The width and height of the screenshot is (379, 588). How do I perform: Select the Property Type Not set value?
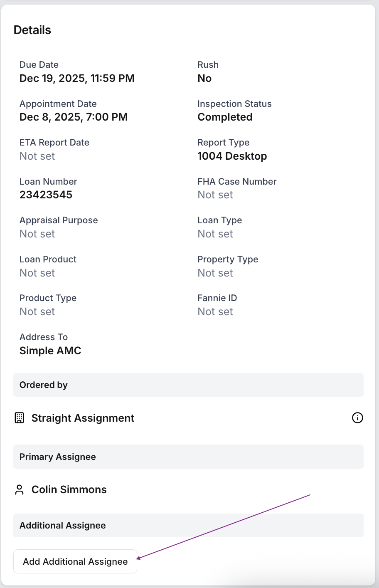(215, 273)
